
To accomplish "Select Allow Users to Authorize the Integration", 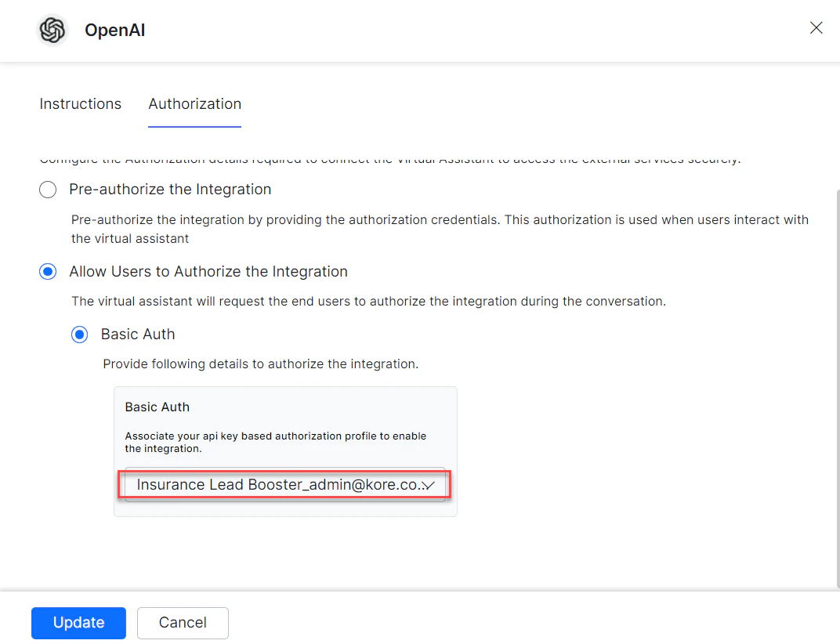I will coord(47,271).
